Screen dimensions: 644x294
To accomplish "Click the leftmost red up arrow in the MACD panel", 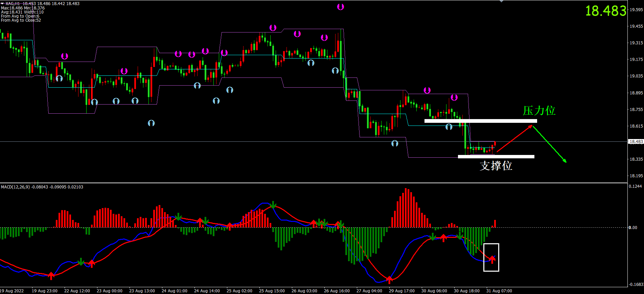I will [x=51, y=276].
